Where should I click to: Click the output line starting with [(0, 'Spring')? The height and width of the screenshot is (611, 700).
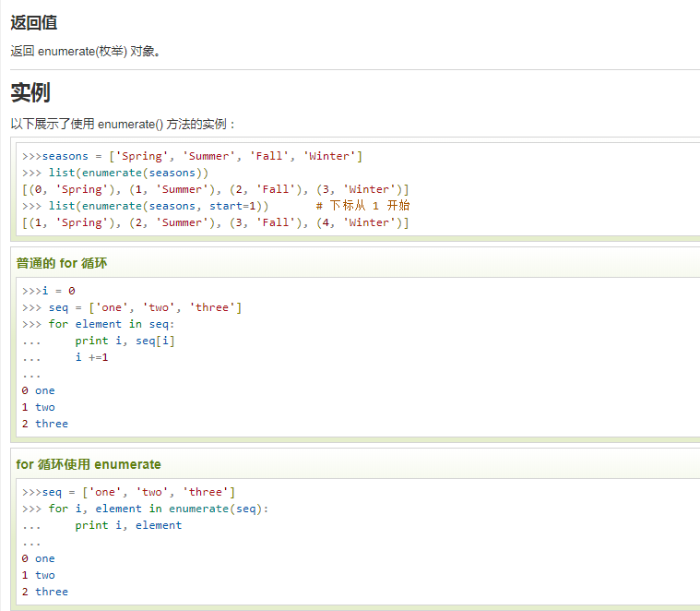216,189
